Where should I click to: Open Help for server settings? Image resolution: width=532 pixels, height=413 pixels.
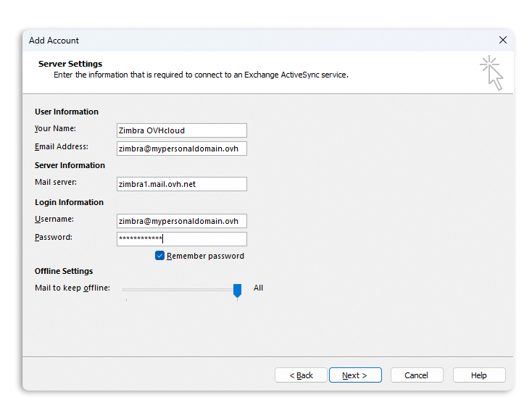click(479, 375)
